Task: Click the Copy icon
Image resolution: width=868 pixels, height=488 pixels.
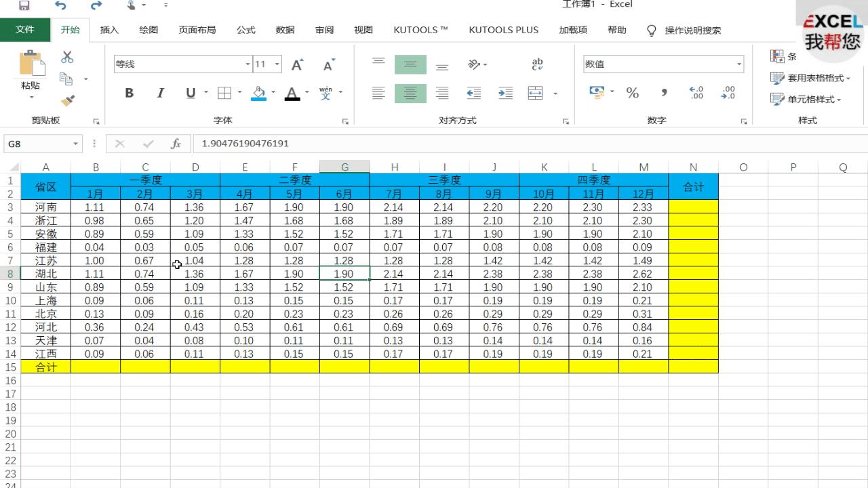Action: (66, 78)
